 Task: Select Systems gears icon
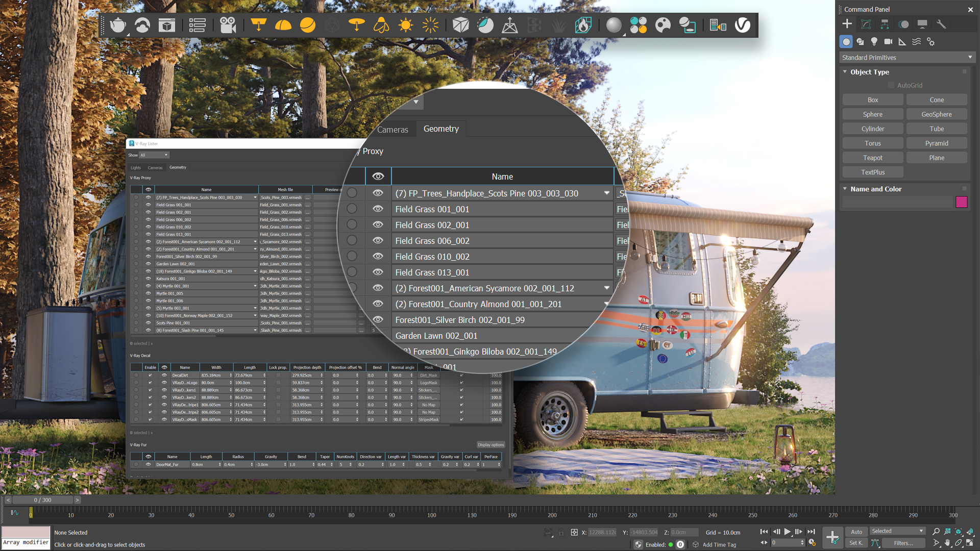931,42
